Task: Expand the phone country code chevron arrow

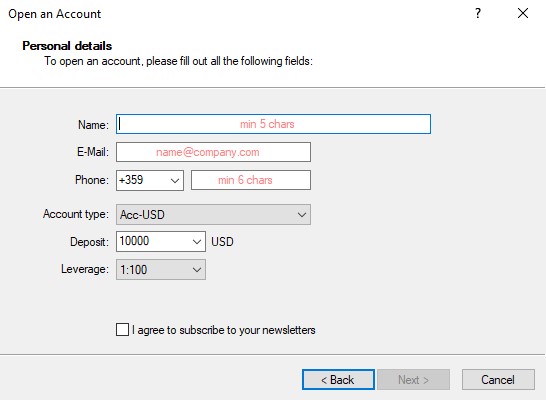Action: click(x=175, y=180)
